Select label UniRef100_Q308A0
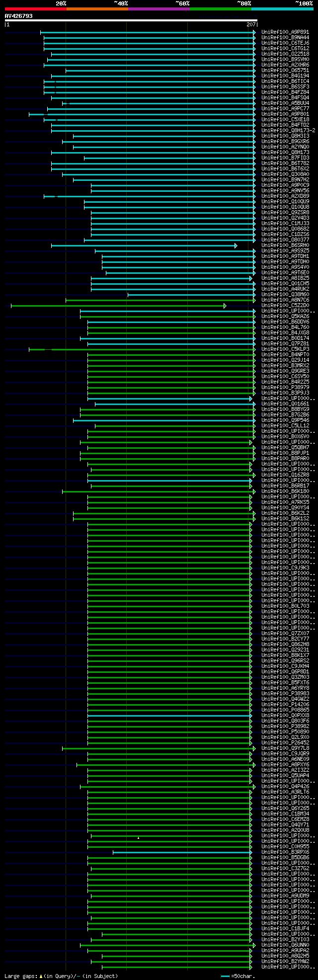 285,174
